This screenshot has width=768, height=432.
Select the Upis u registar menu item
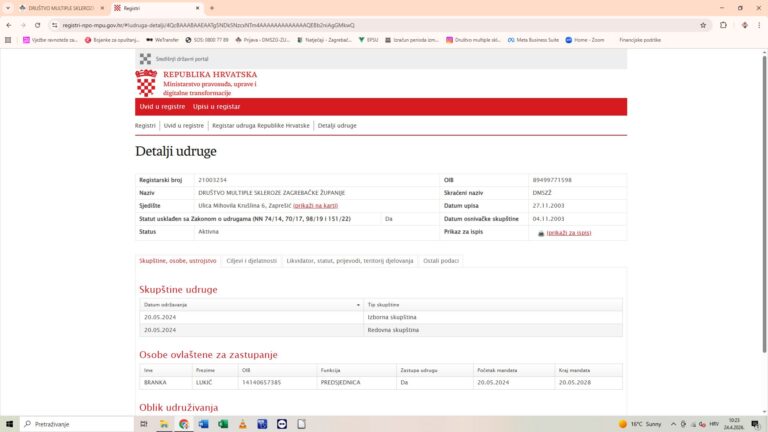pyautogui.click(x=216, y=106)
